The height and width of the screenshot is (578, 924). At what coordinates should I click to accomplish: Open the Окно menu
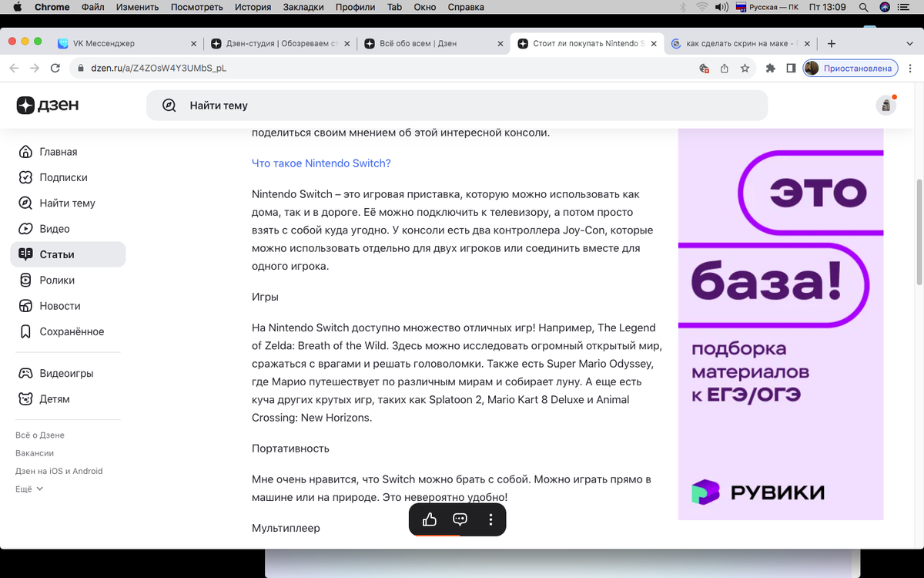click(424, 7)
